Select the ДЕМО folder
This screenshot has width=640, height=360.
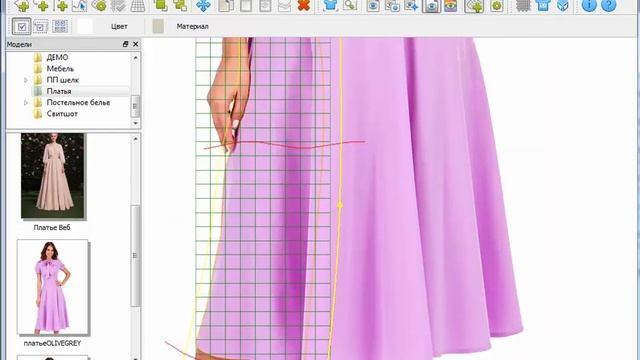(x=57, y=58)
